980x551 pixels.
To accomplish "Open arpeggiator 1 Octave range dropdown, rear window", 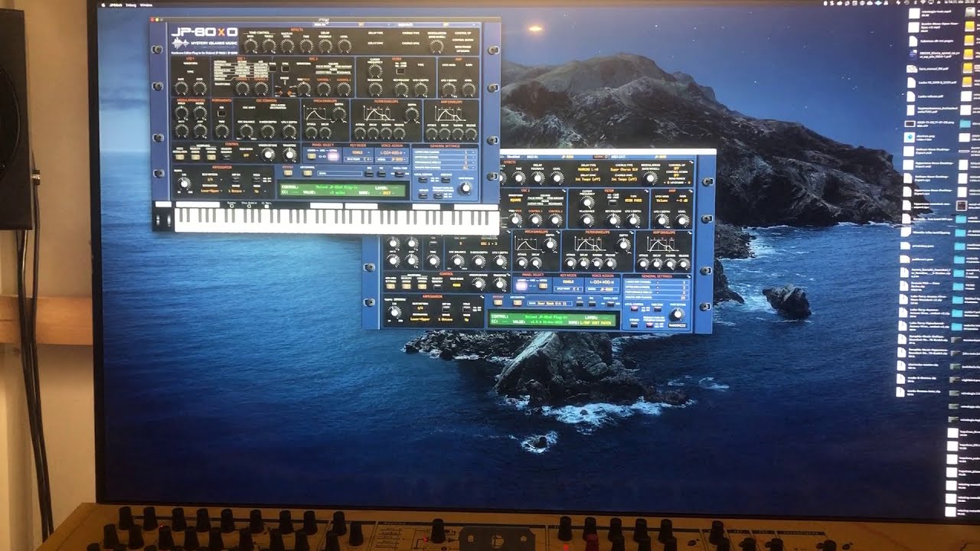I will coord(445,319).
